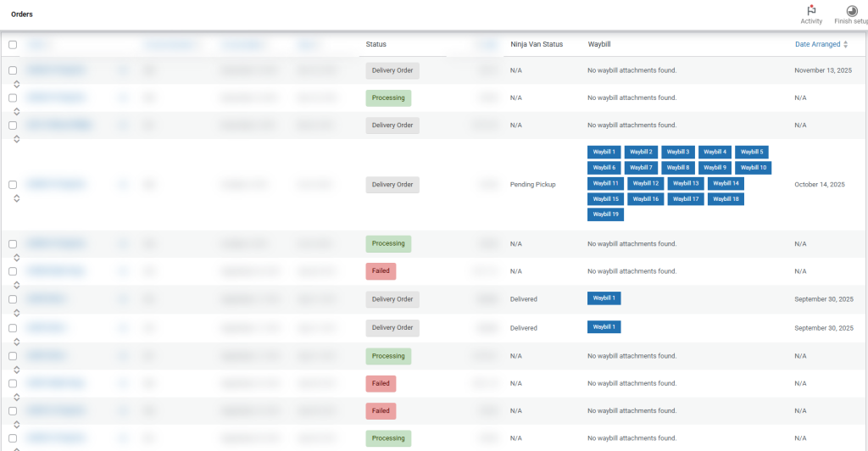The image size is (868, 451).
Task: Sort by the Date Arranged column header
Action: tap(817, 44)
